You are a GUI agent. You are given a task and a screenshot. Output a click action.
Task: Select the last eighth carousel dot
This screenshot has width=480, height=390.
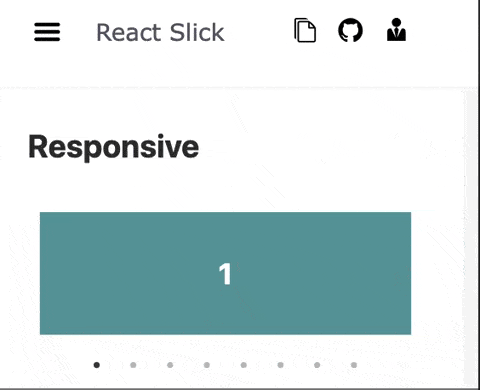pos(354,365)
